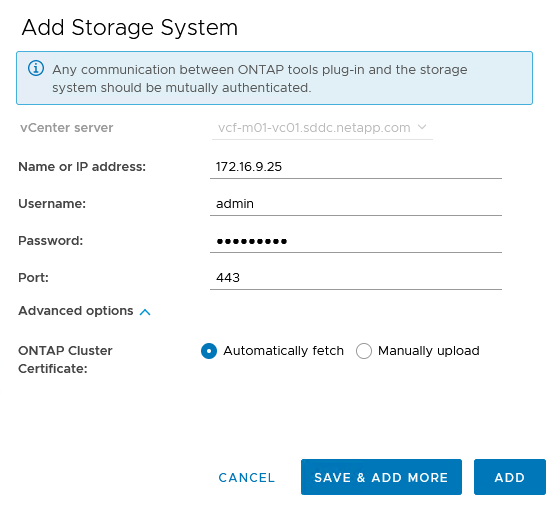Click the Automatically fetch label text

coord(283,351)
